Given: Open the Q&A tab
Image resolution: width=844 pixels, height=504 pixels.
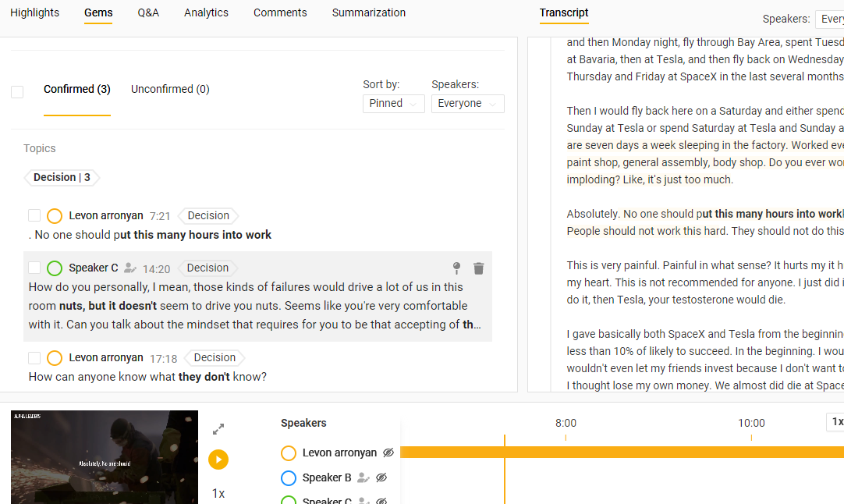Looking at the screenshot, I should (x=148, y=12).
